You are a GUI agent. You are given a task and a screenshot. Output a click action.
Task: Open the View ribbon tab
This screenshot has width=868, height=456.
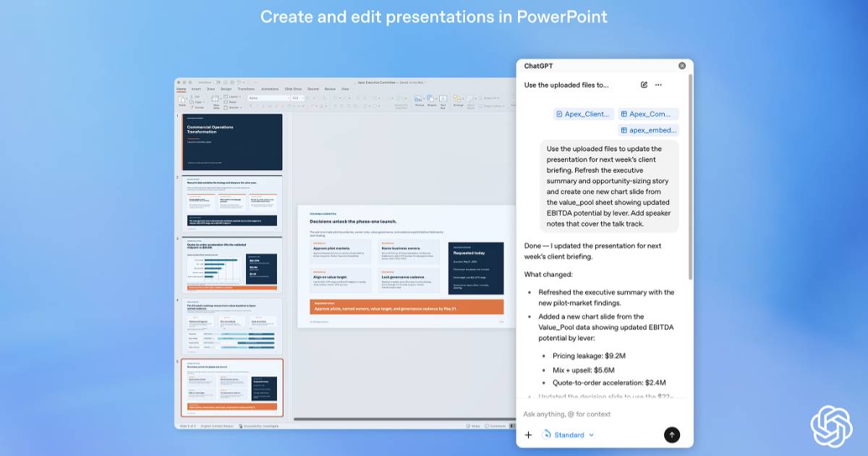pyautogui.click(x=345, y=89)
